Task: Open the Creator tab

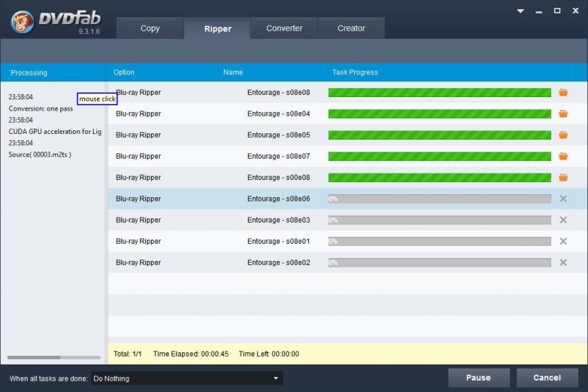Action: pyautogui.click(x=351, y=28)
